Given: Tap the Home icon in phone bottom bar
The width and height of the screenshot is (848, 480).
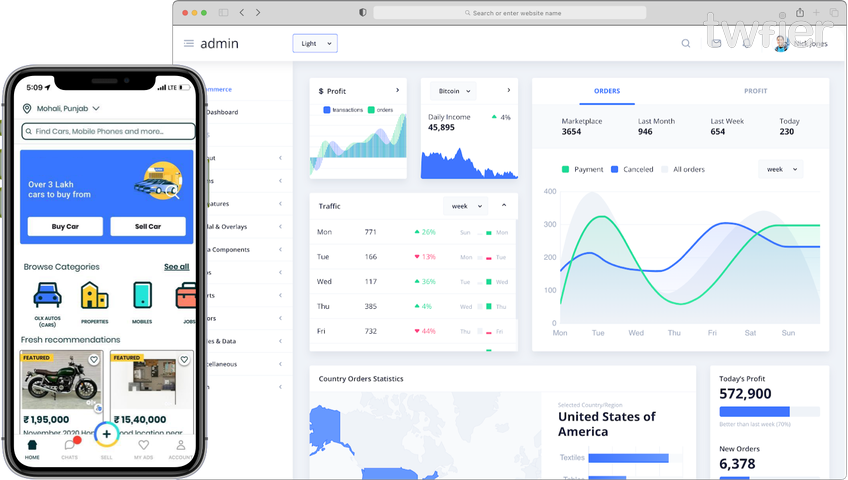Looking at the screenshot, I should 32,446.
